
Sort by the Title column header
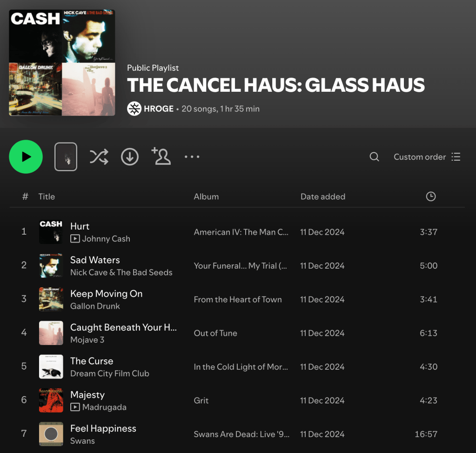[x=47, y=196]
